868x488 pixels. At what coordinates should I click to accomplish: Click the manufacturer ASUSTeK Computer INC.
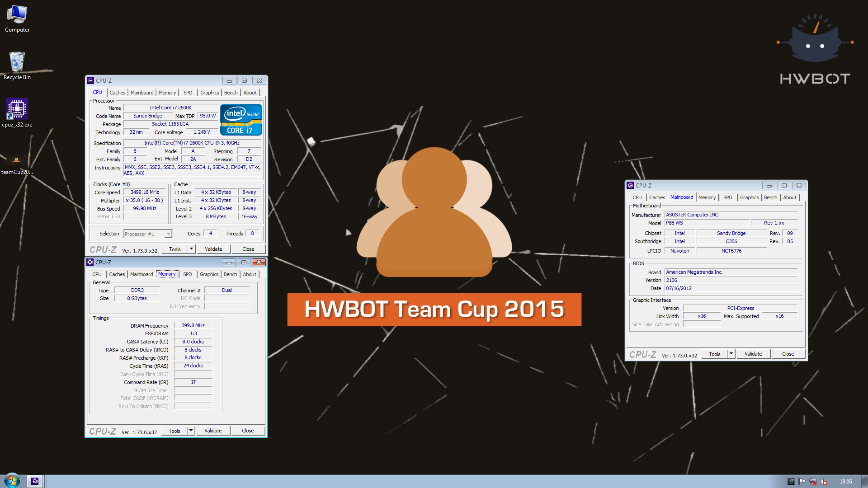pyautogui.click(x=731, y=215)
